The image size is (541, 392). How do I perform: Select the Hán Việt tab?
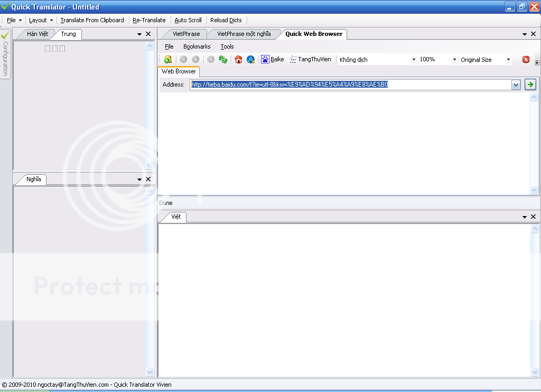point(38,34)
